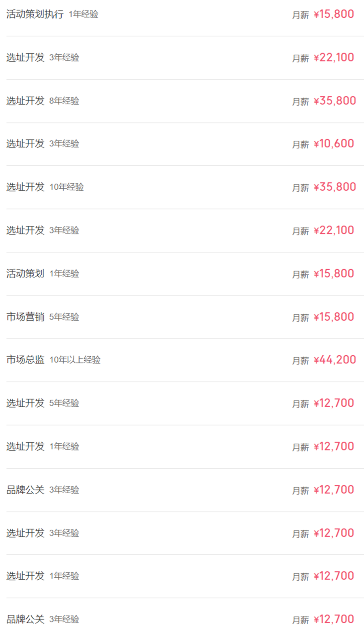This screenshot has width=364, height=635.
Task: Select the 8年经验 experience label
Action: click(x=64, y=101)
